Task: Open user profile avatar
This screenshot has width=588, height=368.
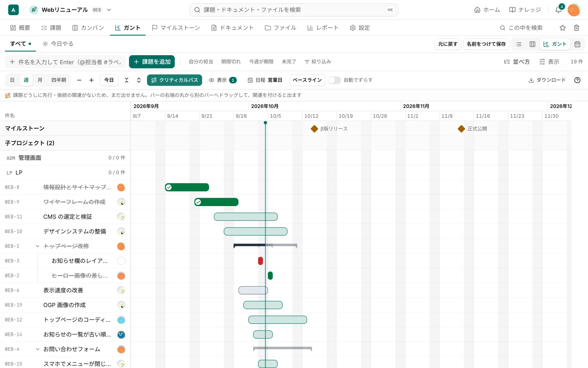Action: (x=574, y=10)
